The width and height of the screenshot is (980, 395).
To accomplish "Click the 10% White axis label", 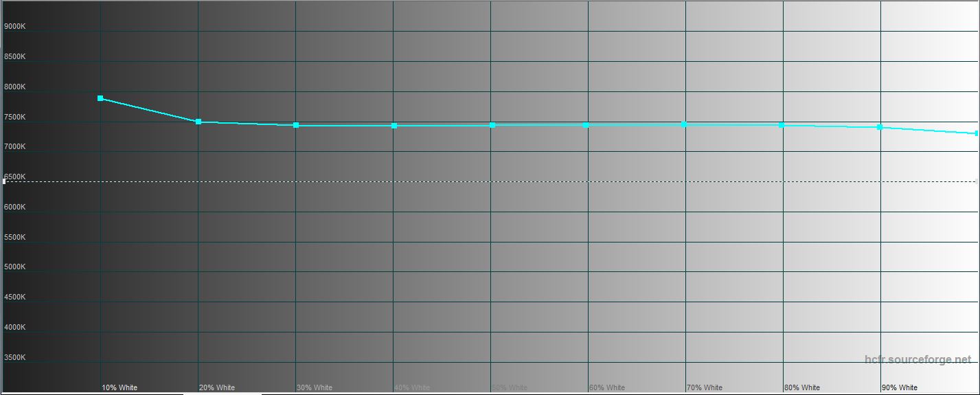I will (x=119, y=387).
